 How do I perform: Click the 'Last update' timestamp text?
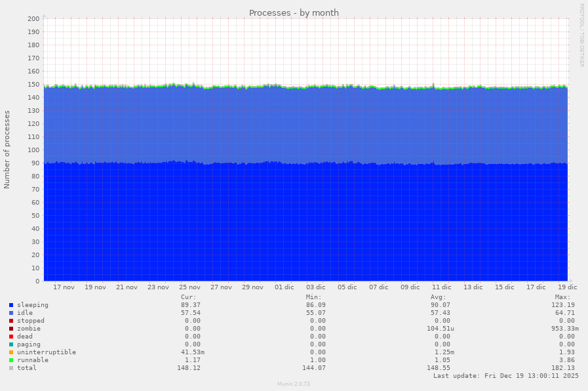[505, 376]
